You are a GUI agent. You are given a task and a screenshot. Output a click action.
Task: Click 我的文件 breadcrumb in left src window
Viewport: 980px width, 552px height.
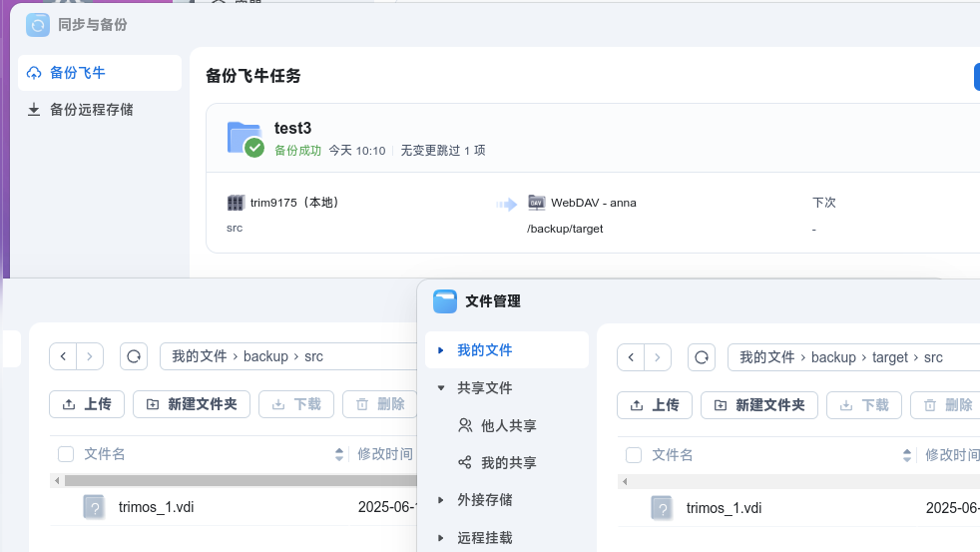200,356
